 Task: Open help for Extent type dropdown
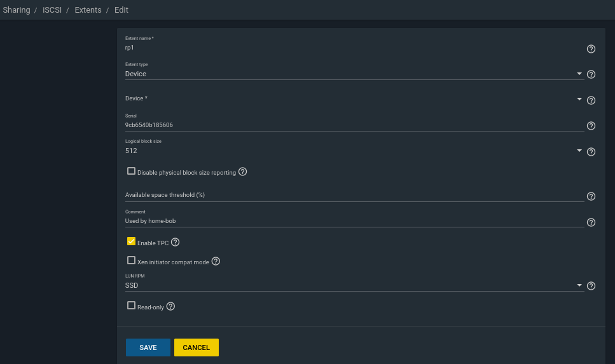pos(591,74)
